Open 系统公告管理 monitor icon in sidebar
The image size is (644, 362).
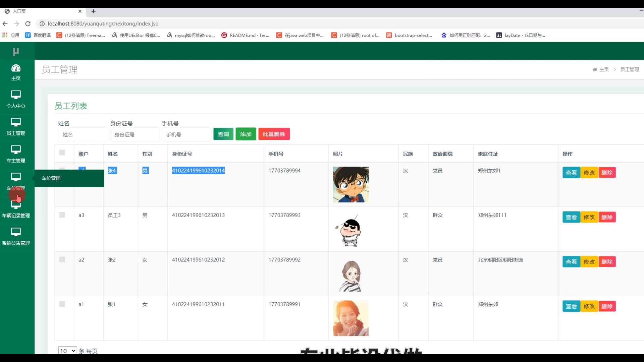(x=16, y=232)
